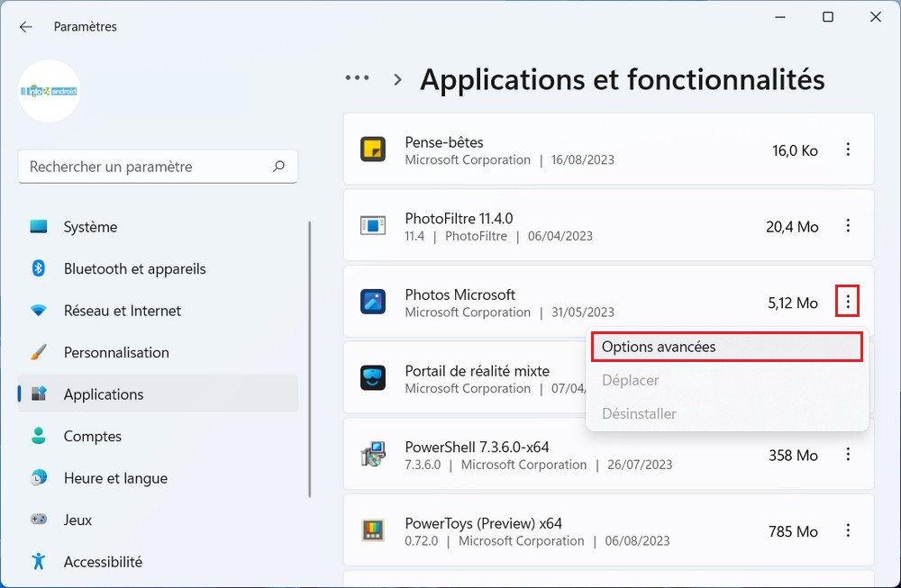Go back with the arrow beside Paramètres
The height and width of the screenshot is (588, 901).
coord(26,27)
